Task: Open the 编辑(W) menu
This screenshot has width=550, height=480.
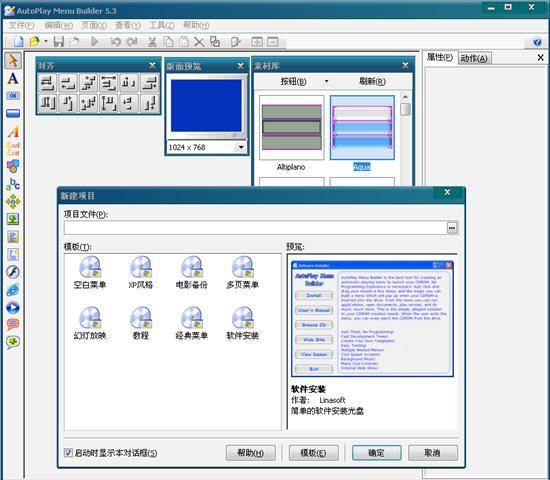Action: [x=58, y=25]
